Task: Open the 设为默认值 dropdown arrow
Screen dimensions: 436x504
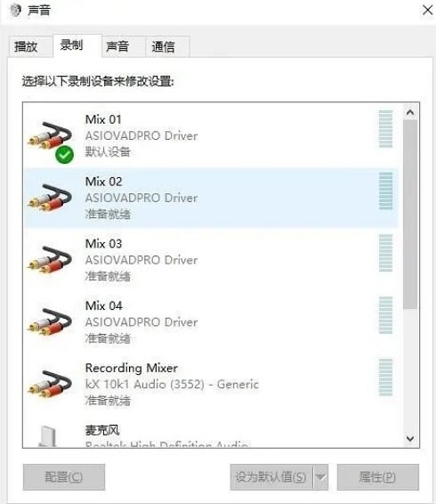Action: [320, 477]
